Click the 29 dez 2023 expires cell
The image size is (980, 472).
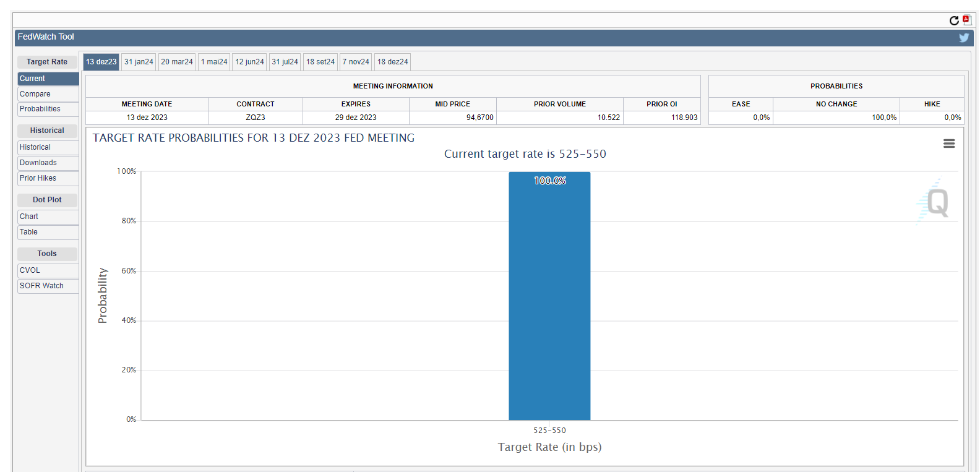(x=356, y=118)
